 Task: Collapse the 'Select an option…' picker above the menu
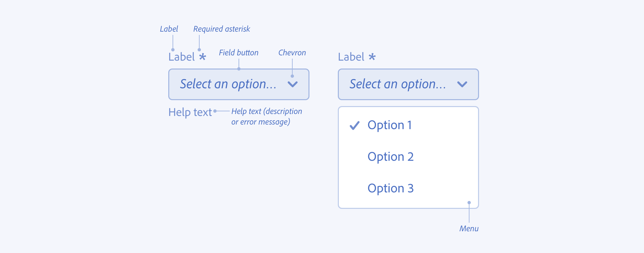click(398, 84)
